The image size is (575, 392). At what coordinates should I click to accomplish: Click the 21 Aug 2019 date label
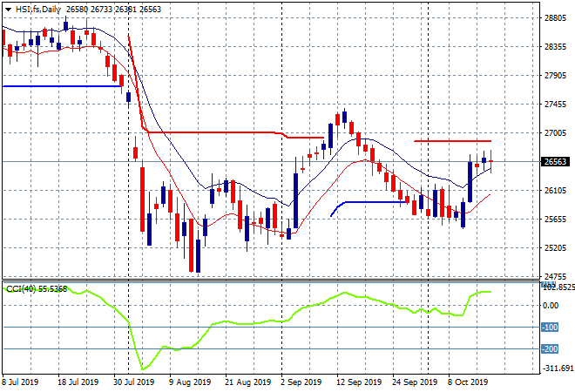coord(248,382)
